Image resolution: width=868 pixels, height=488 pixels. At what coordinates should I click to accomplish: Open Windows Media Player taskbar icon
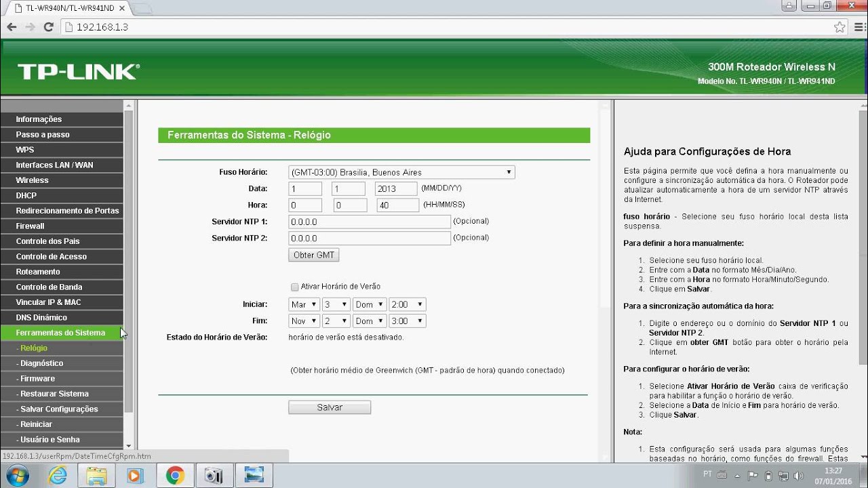click(134, 475)
